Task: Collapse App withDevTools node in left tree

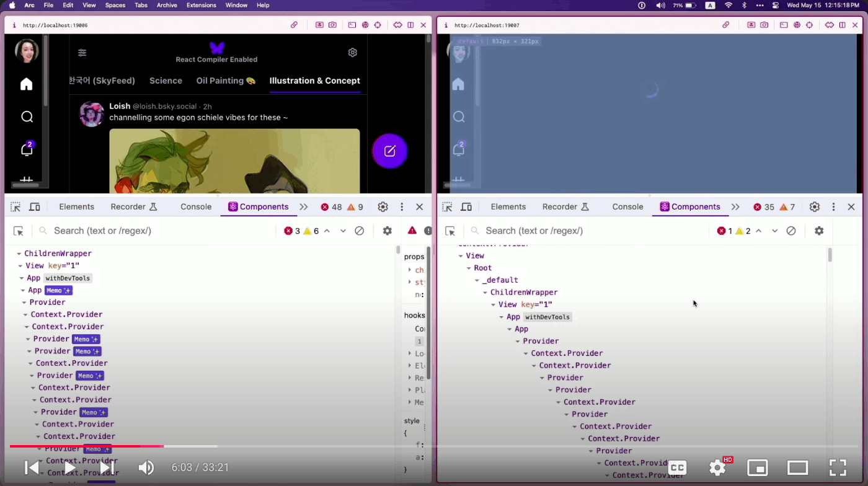Action: (x=22, y=278)
